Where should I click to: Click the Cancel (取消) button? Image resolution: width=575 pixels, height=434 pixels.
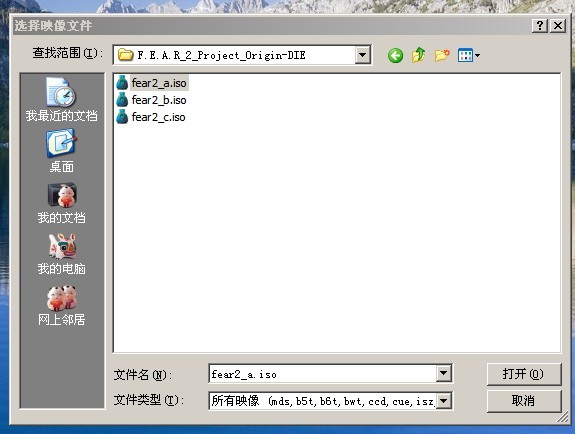tap(524, 401)
